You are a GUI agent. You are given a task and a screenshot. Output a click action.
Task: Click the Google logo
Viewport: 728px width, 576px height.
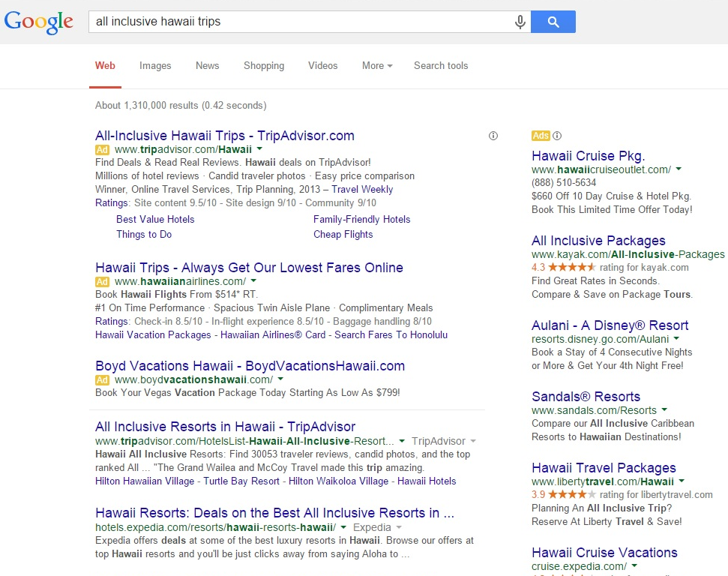coord(38,22)
